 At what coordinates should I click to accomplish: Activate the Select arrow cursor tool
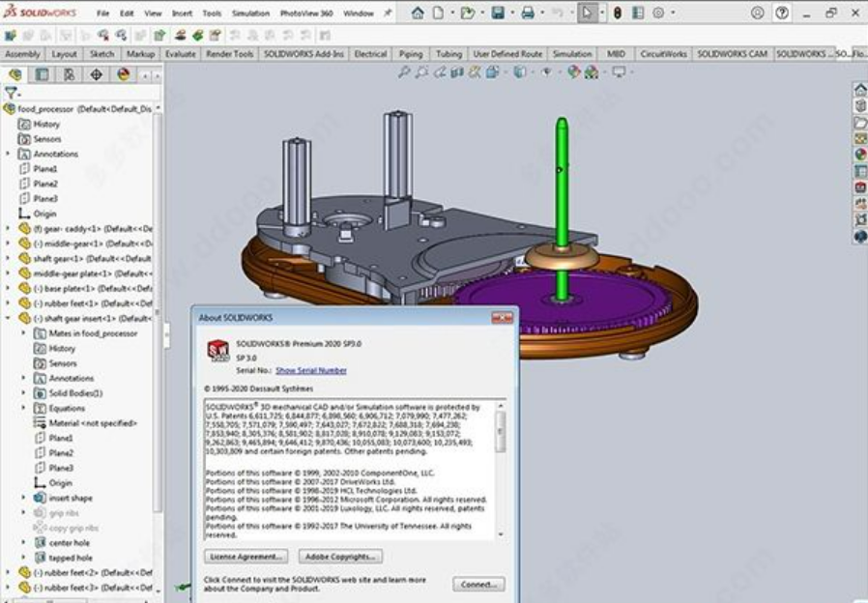click(x=587, y=13)
